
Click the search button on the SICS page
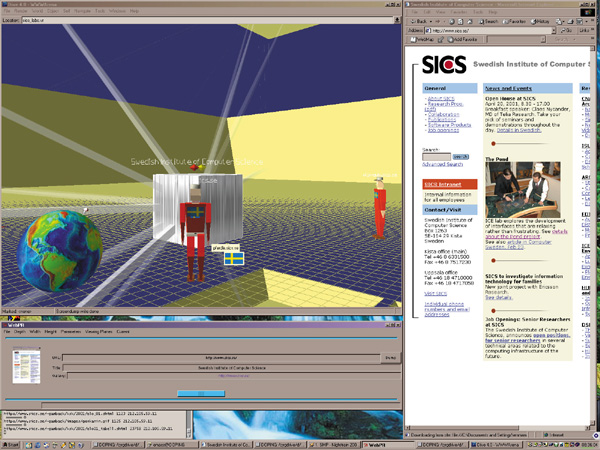tap(461, 157)
